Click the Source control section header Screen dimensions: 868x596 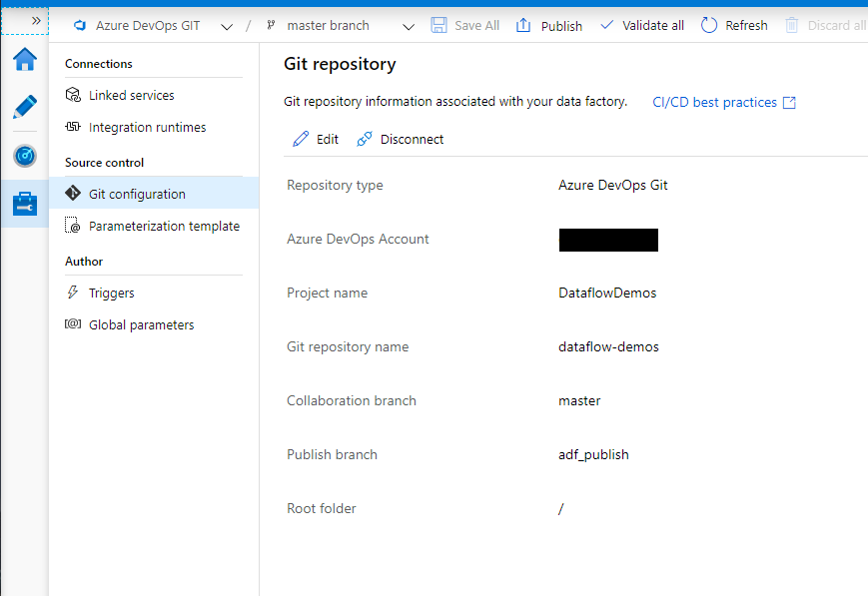[104, 163]
